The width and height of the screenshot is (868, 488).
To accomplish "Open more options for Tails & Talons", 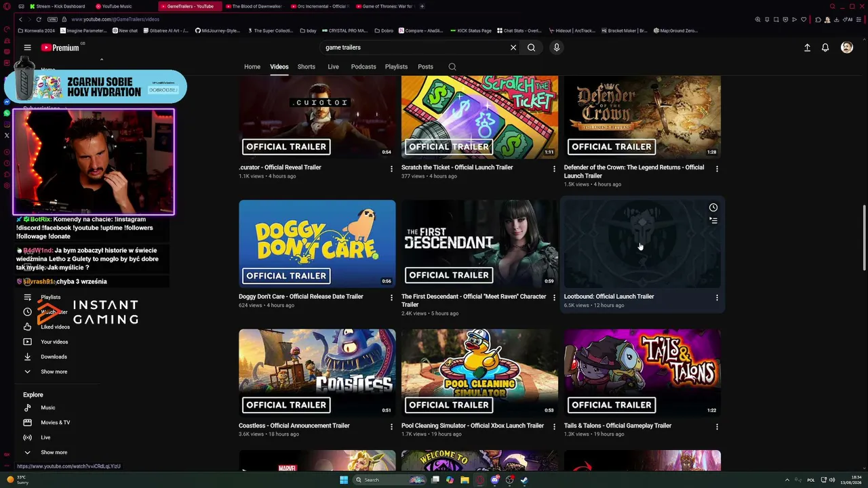I will click(x=717, y=427).
